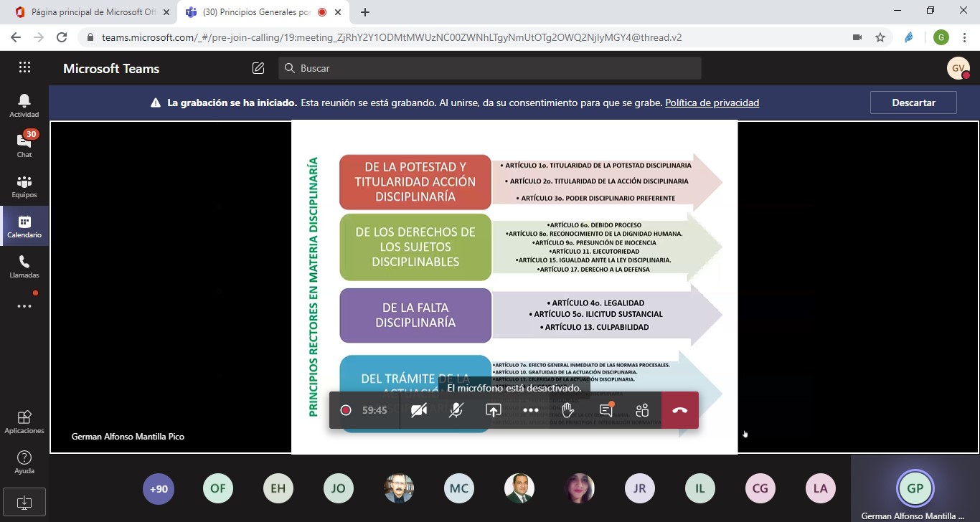Open Aplicaciones store in sidebar

pyautogui.click(x=24, y=422)
